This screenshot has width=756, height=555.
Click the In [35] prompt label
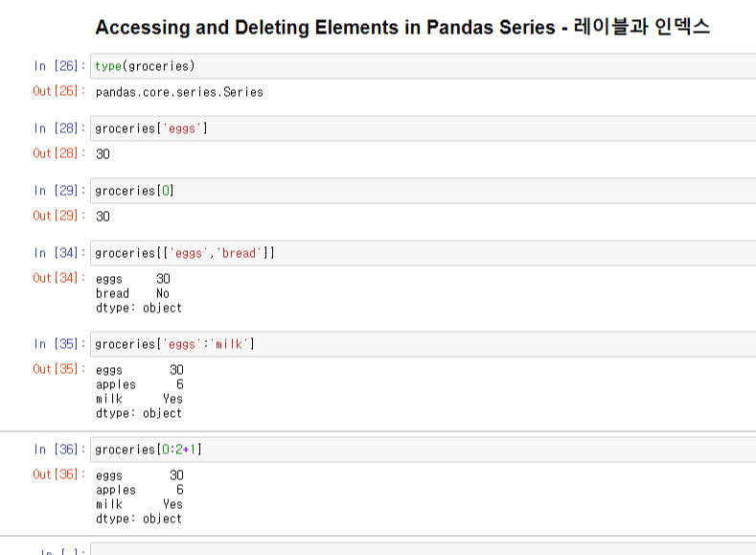coord(59,344)
